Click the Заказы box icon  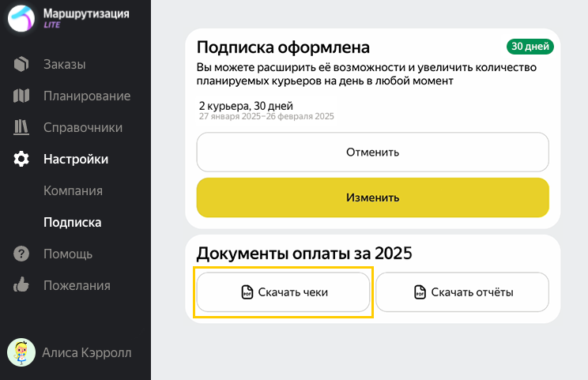point(21,64)
